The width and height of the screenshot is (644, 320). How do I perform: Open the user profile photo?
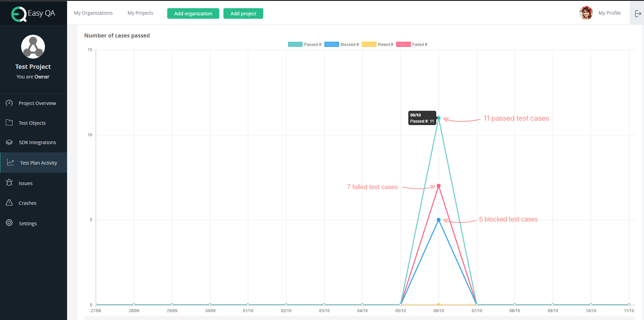[586, 13]
